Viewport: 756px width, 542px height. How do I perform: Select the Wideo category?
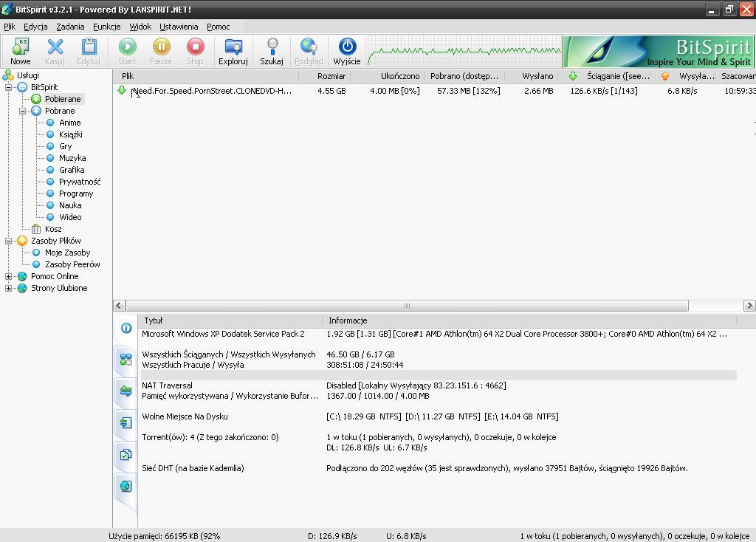tap(70, 217)
